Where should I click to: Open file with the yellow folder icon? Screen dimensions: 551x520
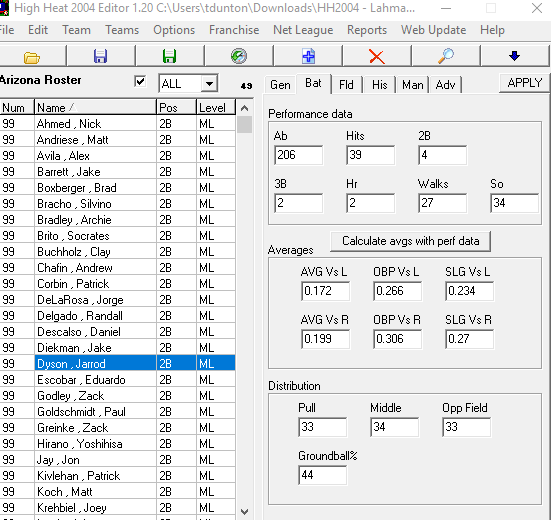(x=32, y=57)
